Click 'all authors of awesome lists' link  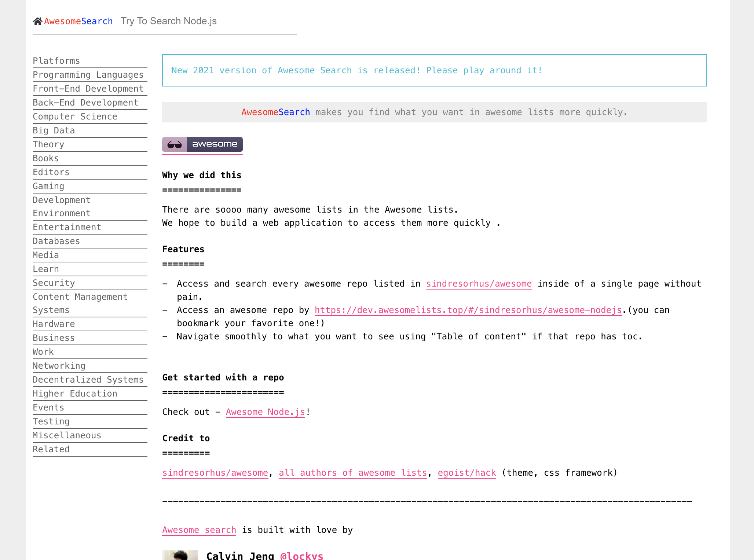pos(352,473)
